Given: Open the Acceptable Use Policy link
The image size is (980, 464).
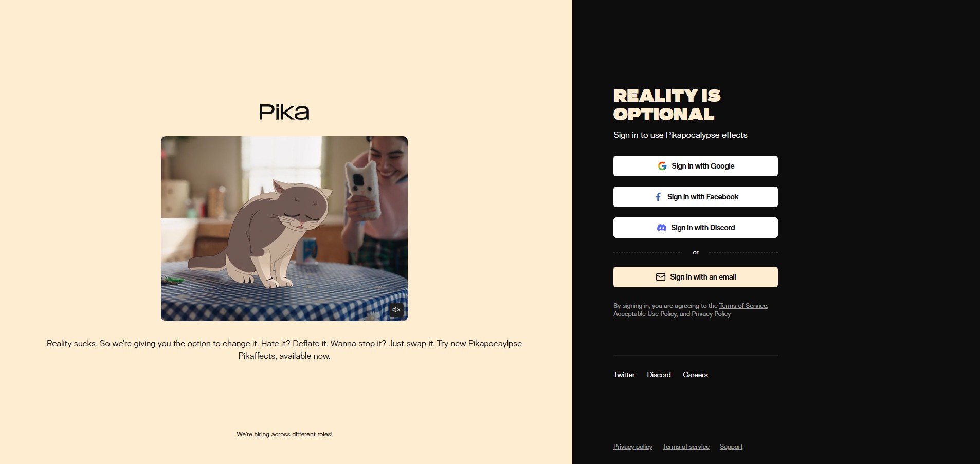Looking at the screenshot, I should click(645, 314).
